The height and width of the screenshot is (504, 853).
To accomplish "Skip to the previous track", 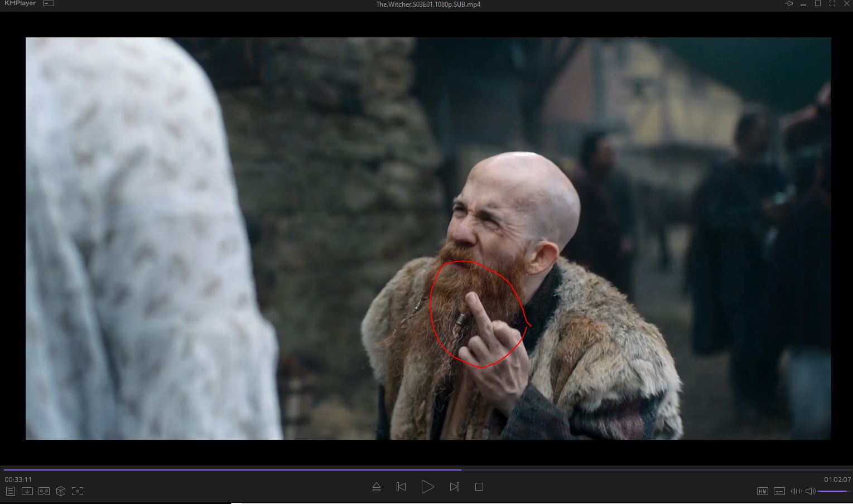I will (x=401, y=487).
